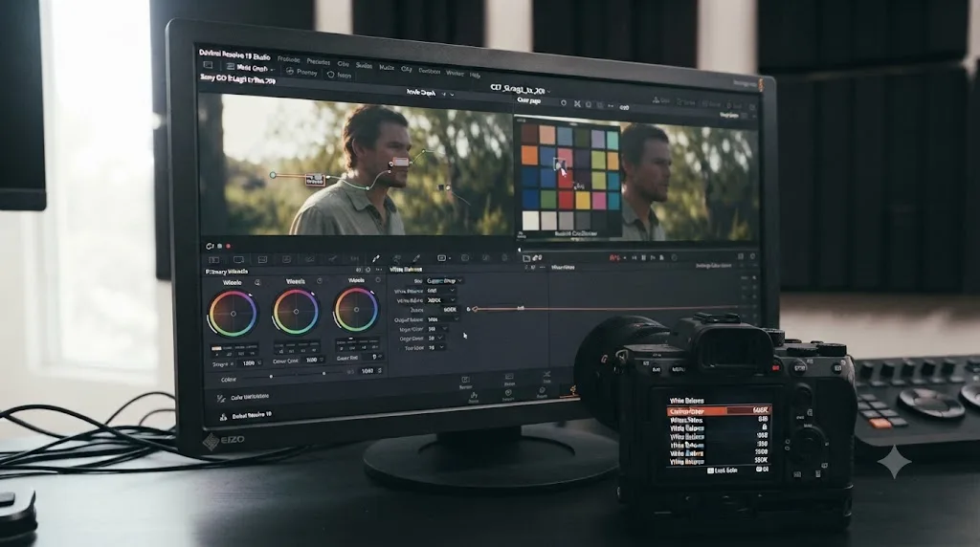
Task: Pick the bright green swatch on the color chart
Action: pos(547,199)
